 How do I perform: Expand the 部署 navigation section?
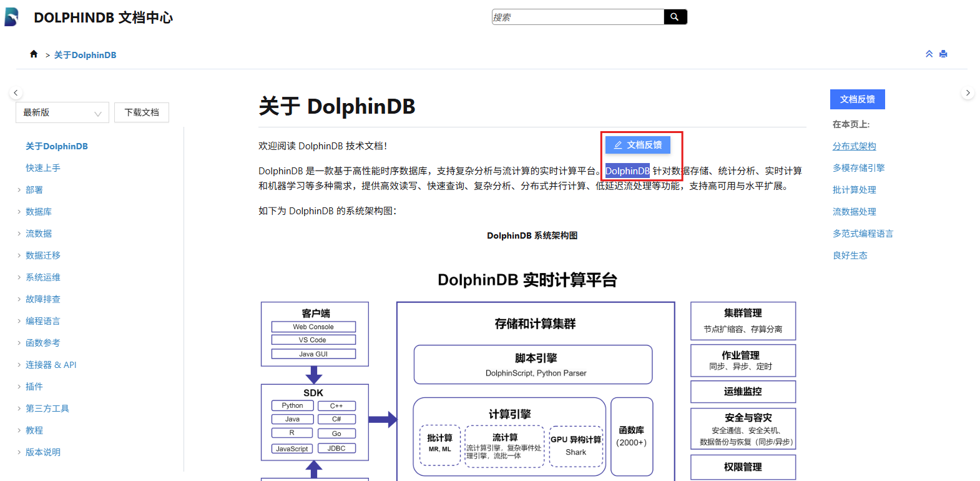(x=19, y=190)
